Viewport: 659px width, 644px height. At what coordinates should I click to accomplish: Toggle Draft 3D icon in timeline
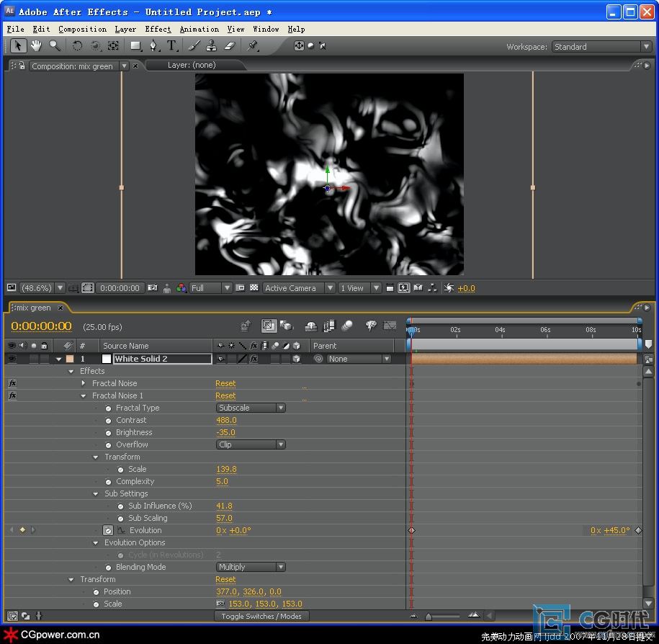[x=286, y=326]
